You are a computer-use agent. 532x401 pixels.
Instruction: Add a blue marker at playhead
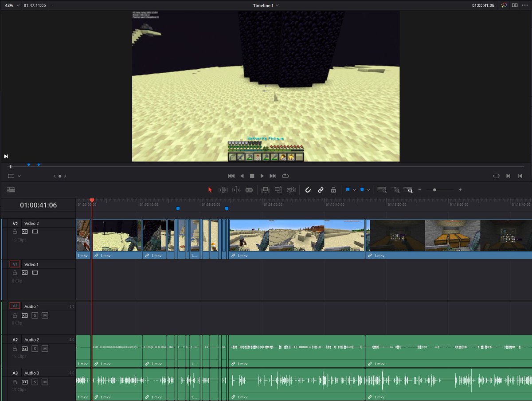pyautogui.click(x=362, y=189)
